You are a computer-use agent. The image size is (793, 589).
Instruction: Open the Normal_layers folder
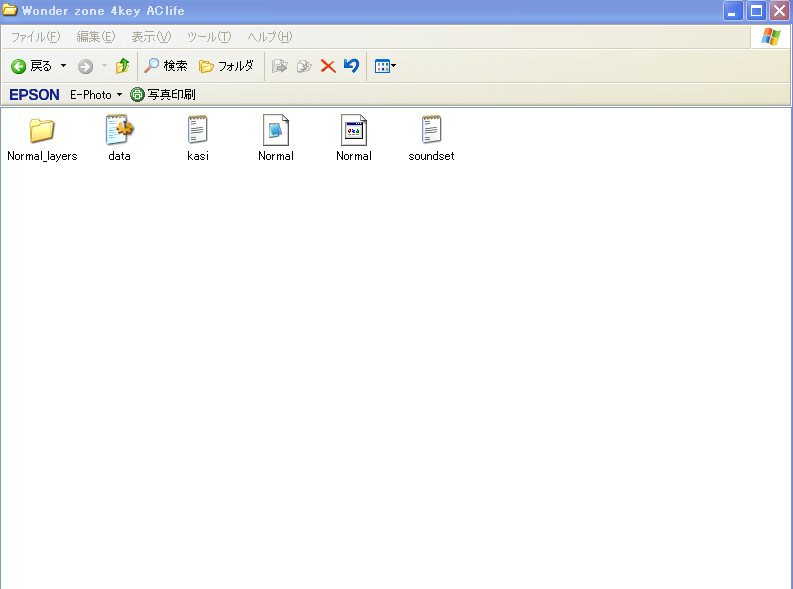(x=42, y=131)
